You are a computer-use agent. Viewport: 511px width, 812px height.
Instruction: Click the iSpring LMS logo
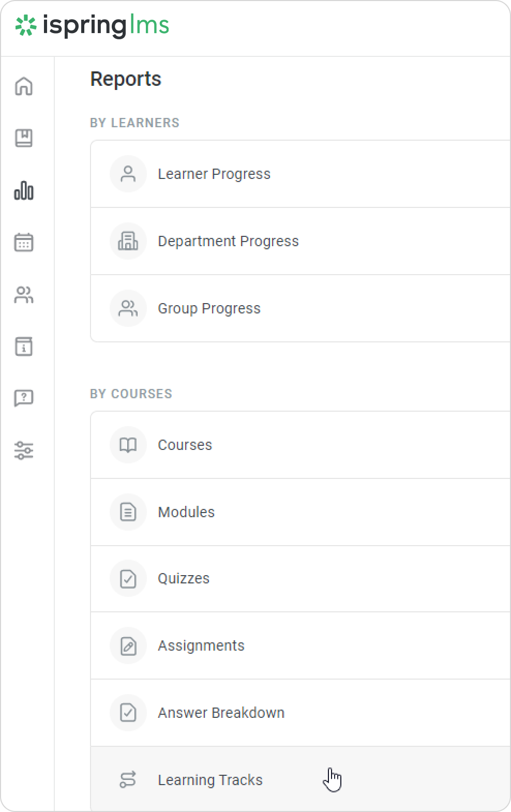point(93,26)
